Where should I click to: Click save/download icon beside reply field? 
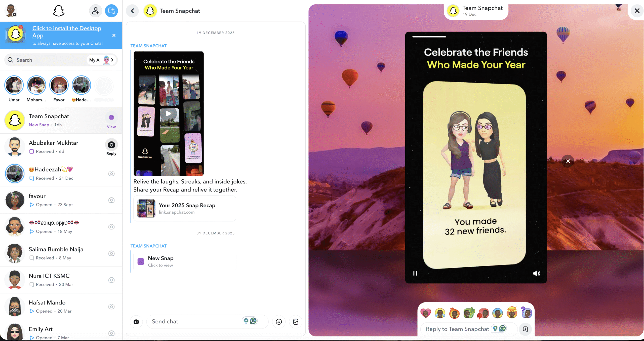click(525, 329)
